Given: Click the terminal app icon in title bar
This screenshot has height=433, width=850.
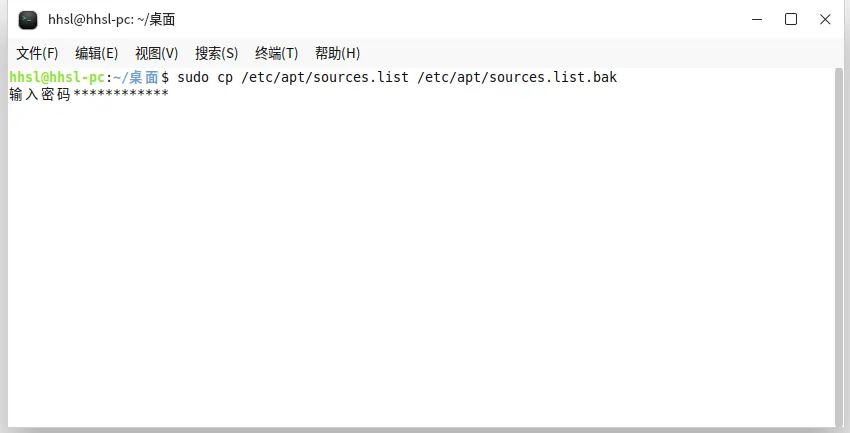Looking at the screenshot, I should coord(28,20).
